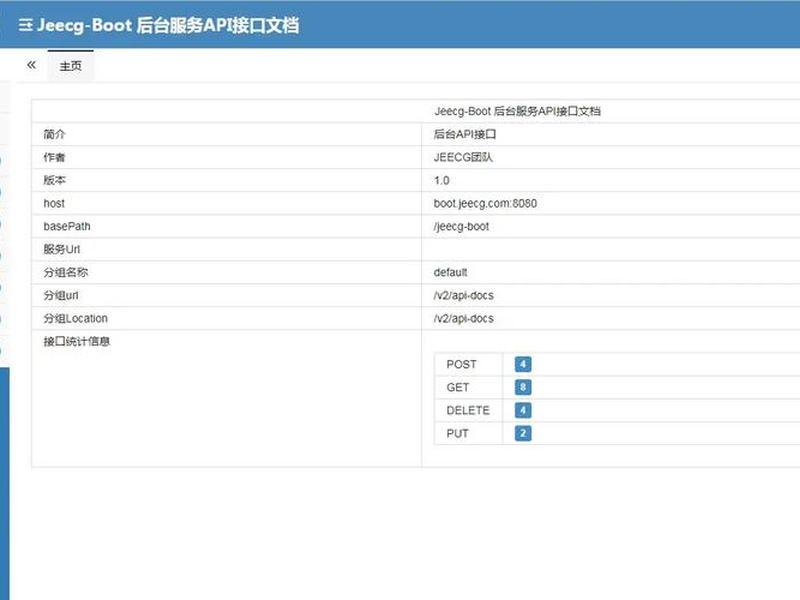Click the DELETE count badge 4
The image size is (800, 600).
[x=523, y=410]
